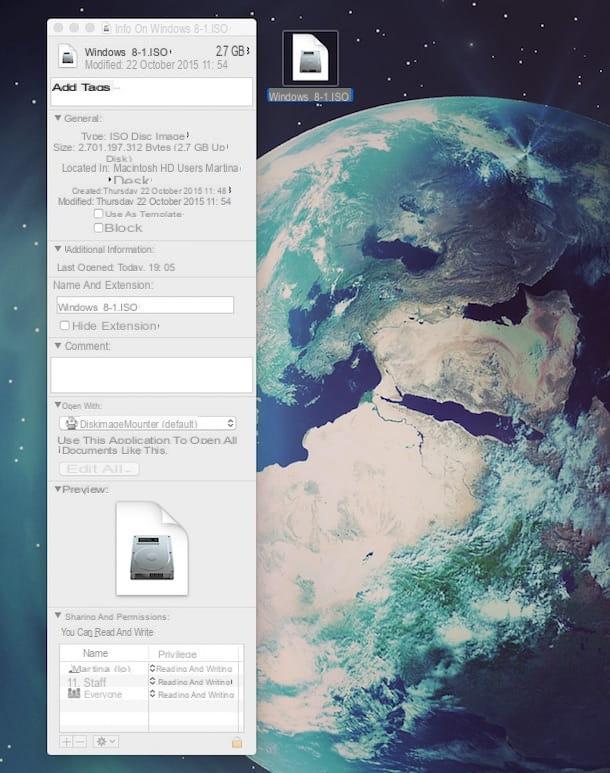Click the Edit All button

click(x=99, y=468)
